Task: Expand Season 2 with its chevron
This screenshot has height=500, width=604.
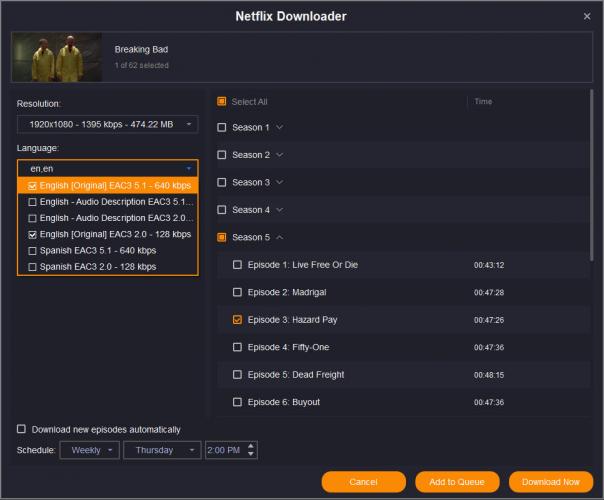Action: coord(280,155)
